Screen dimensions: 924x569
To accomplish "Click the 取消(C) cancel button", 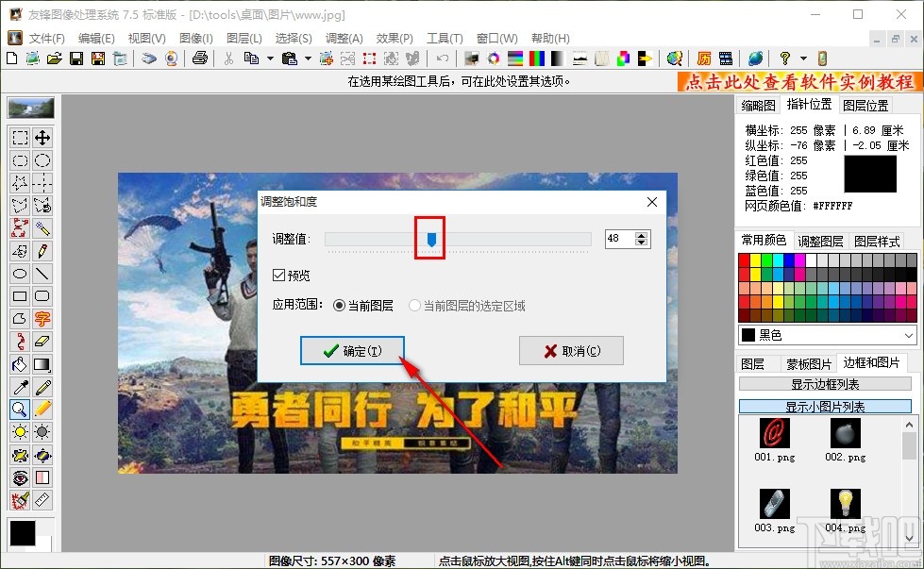I will coord(571,351).
